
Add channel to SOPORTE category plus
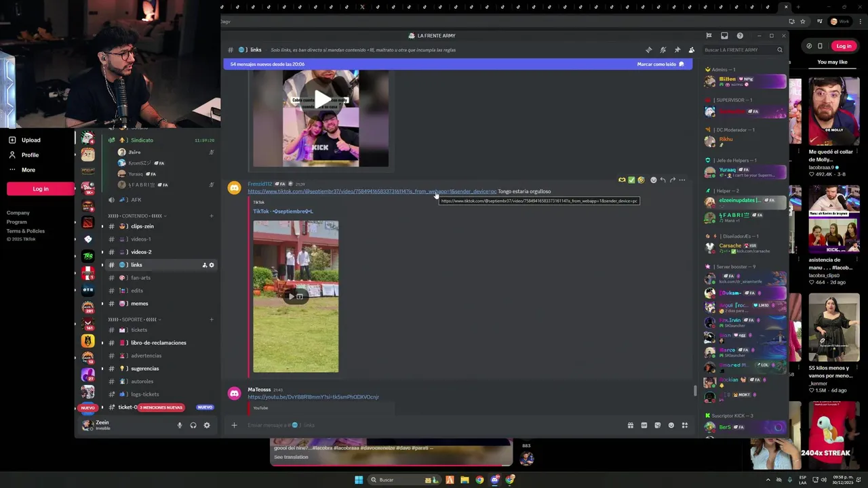tap(212, 319)
